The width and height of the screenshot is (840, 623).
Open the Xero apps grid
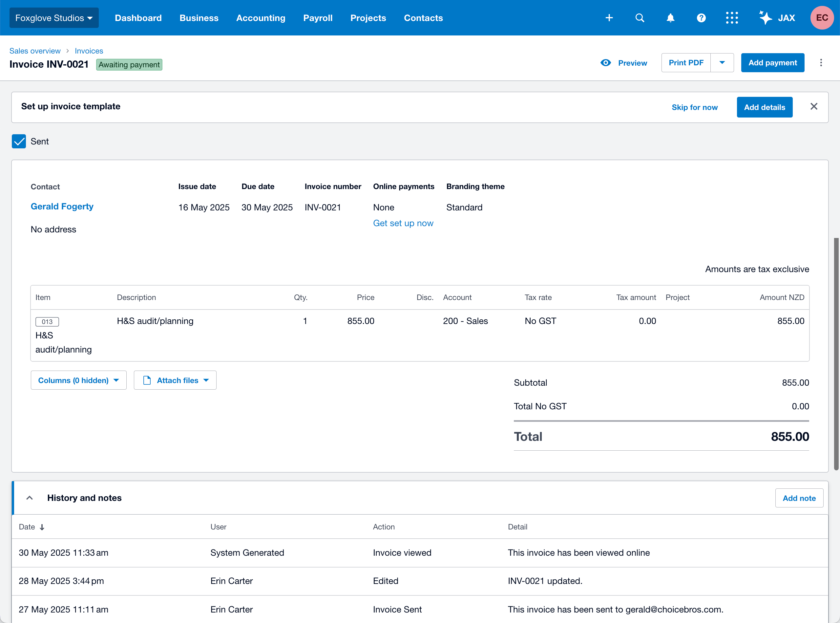pyautogui.click(x=732, y=18)
